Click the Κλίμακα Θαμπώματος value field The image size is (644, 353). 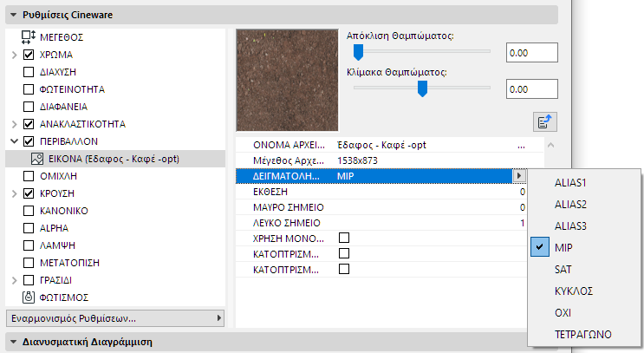pyautogui.click(x=532, y=88)
